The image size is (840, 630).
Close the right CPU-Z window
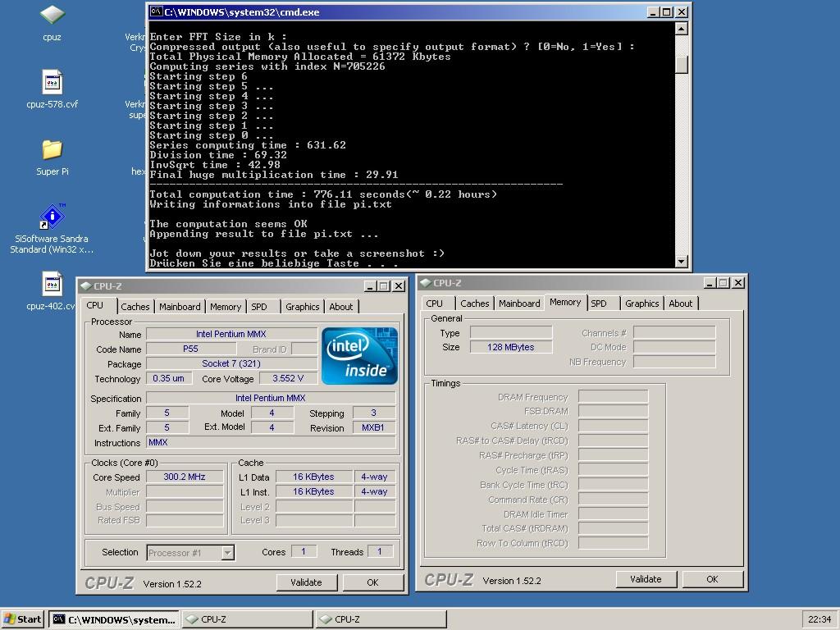click(738, 282)
